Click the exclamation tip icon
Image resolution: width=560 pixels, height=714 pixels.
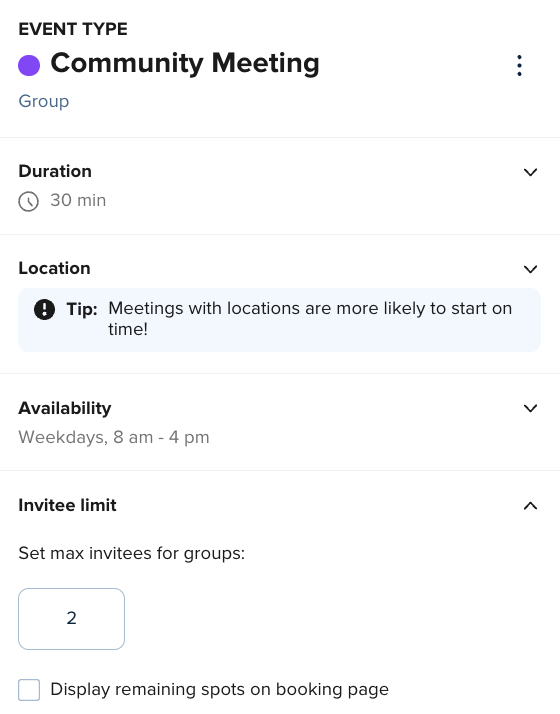[45, 309]
